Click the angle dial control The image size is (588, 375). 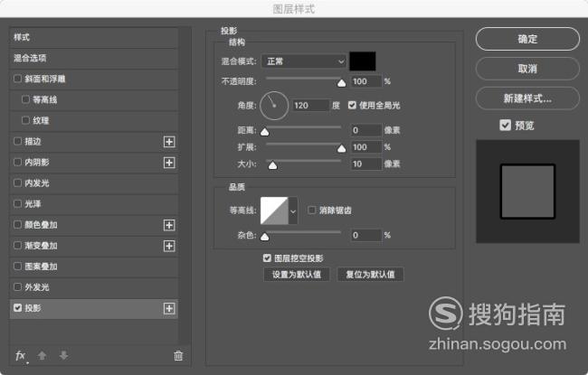click(x=274, y=106)
